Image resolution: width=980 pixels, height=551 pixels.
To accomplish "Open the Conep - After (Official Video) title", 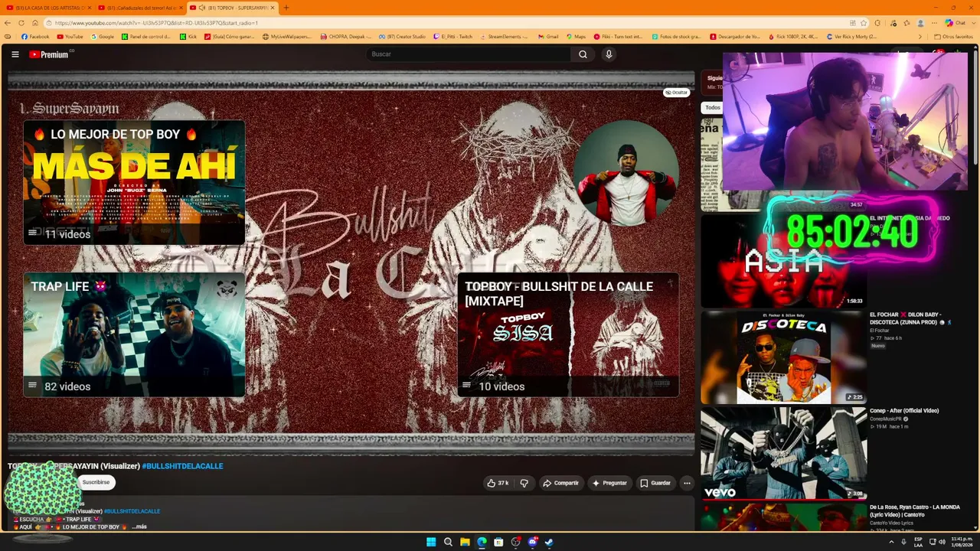I will click(x=904, y=411).
